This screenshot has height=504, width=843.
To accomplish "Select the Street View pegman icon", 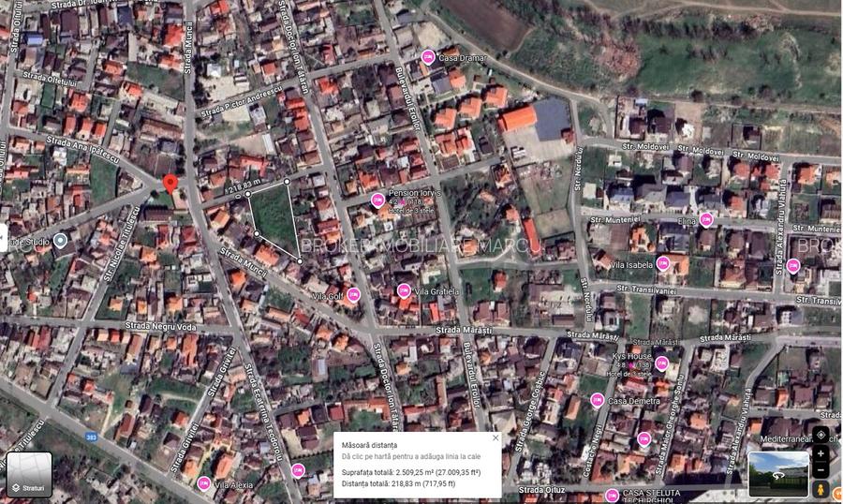I will 821,489.
